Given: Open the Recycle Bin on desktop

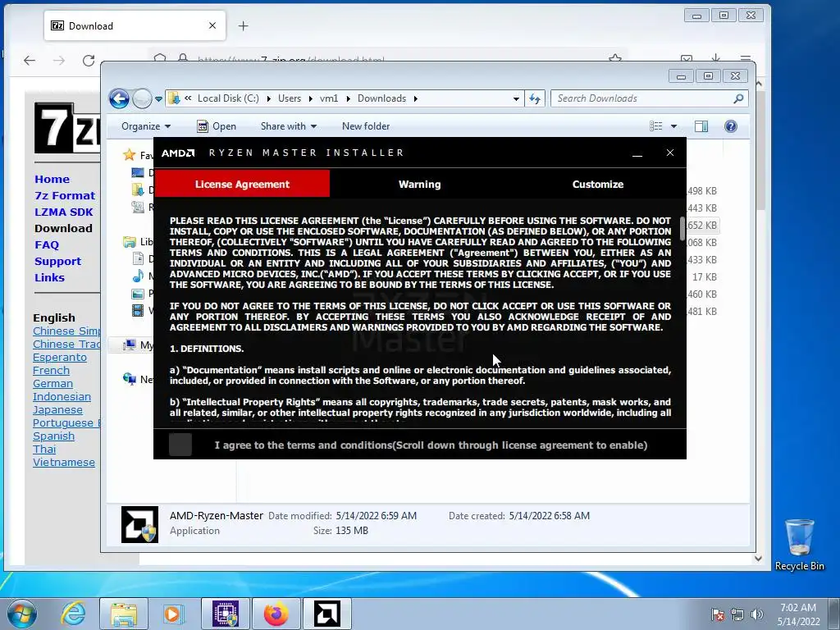Looking at the screenshot, I should tap(799, 545).
